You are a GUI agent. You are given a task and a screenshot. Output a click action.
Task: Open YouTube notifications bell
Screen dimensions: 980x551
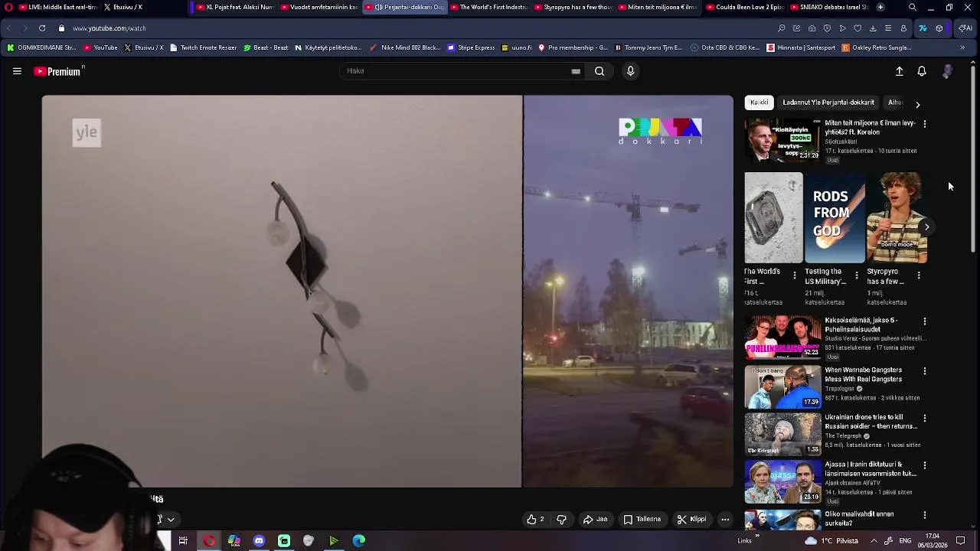(922, 71)
